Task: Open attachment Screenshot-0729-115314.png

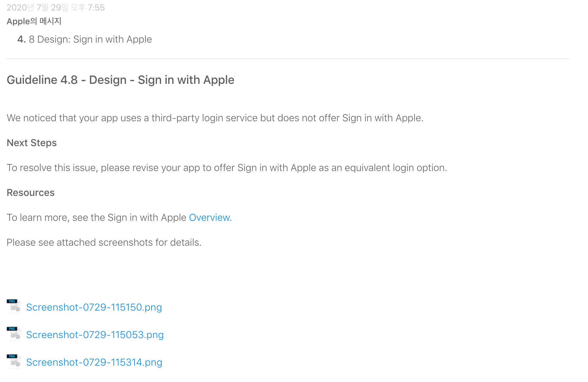Action: 94,362
